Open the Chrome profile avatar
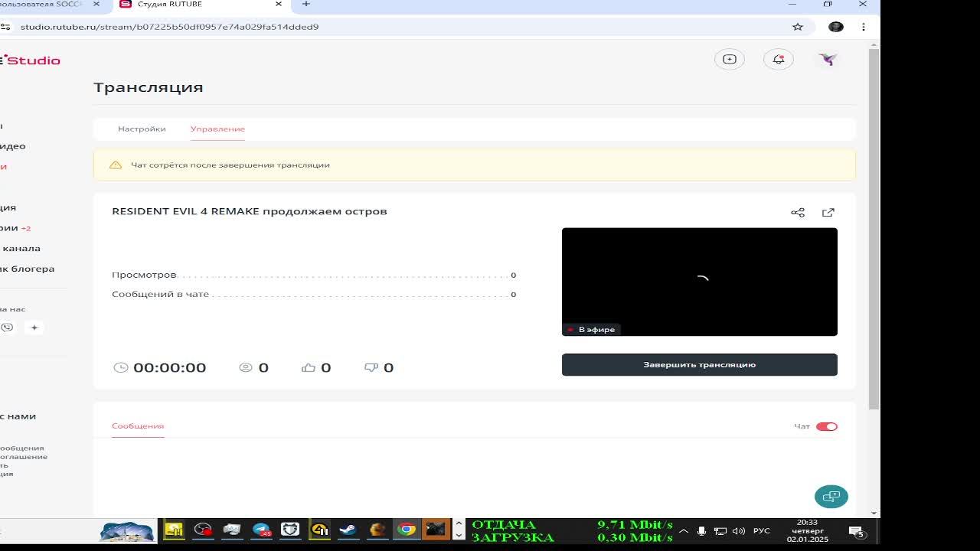The height and width of the screenshot is (551, 980). (x=836, y=27)
